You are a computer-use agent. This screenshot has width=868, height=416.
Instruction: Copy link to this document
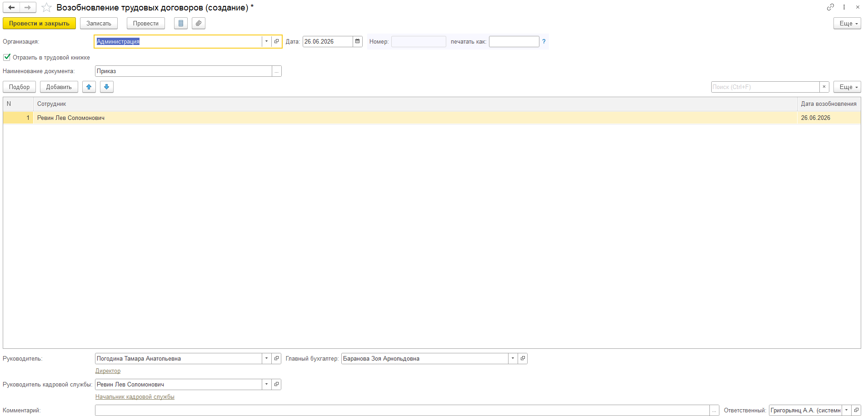click(830, 7)
